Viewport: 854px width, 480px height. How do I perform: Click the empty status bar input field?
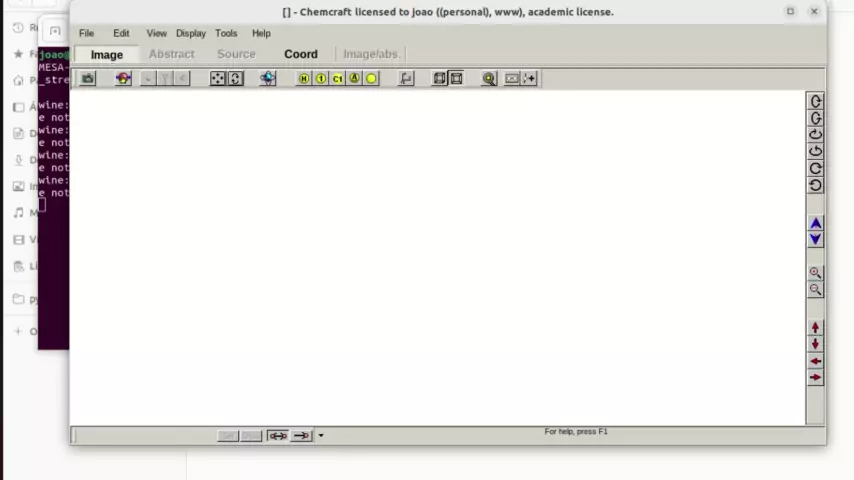coord(144,435)
